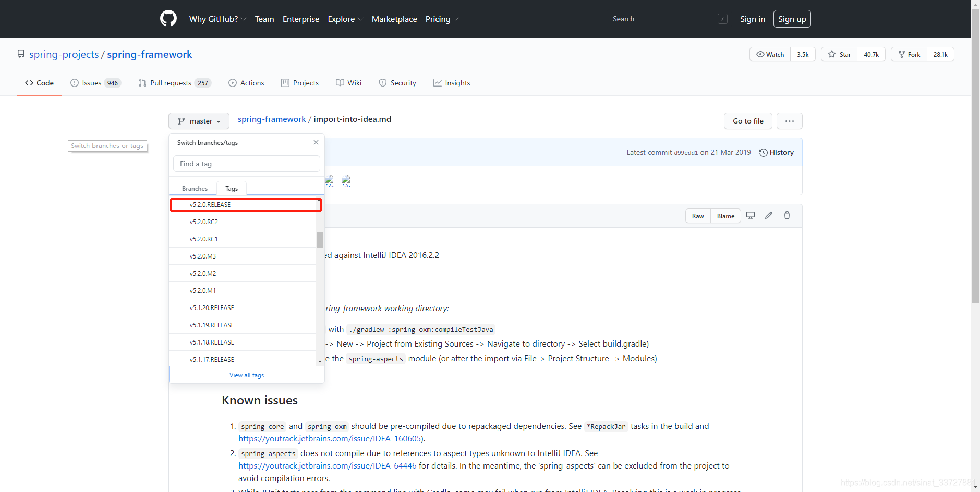Click the tag list scrollbar thumb
Image resolution: width=980 pixels, height=492 pixels.
[320, 240]
